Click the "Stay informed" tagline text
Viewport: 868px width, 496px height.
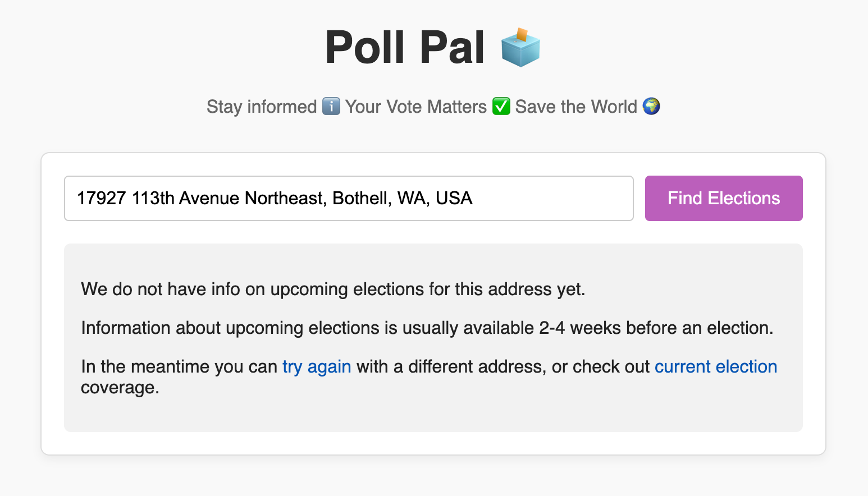click(x=262, y=107)
